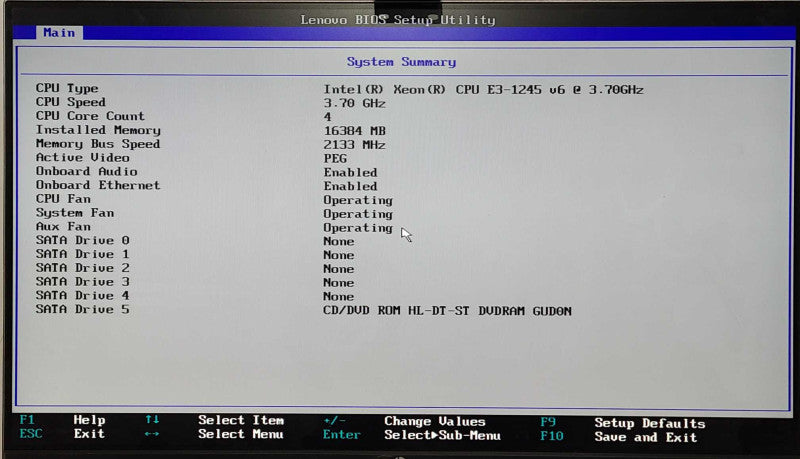Click the CPU Type label
The height and width of the screenshot is (459, 800).
pos(67,89)
